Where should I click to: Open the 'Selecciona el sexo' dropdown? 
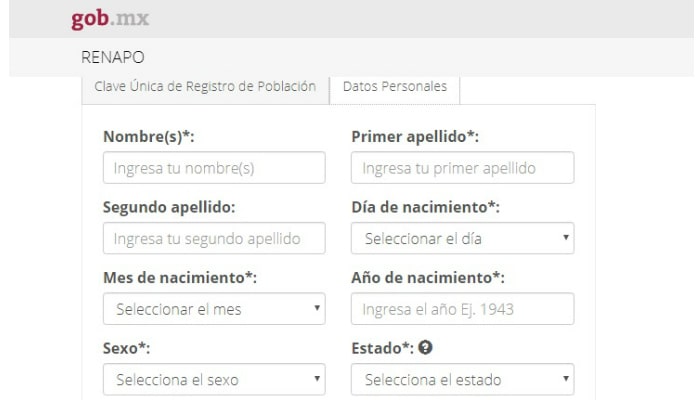214,380
